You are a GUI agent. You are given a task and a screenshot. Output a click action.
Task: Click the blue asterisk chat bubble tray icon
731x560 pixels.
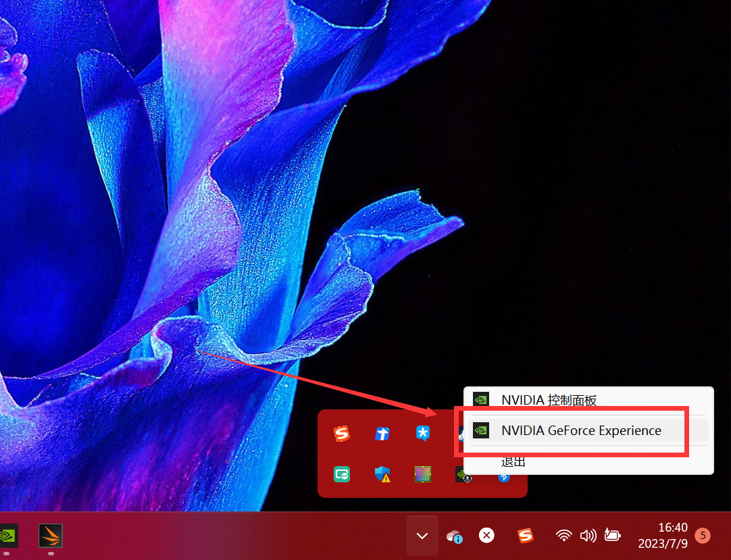click(x=423, y=434)
